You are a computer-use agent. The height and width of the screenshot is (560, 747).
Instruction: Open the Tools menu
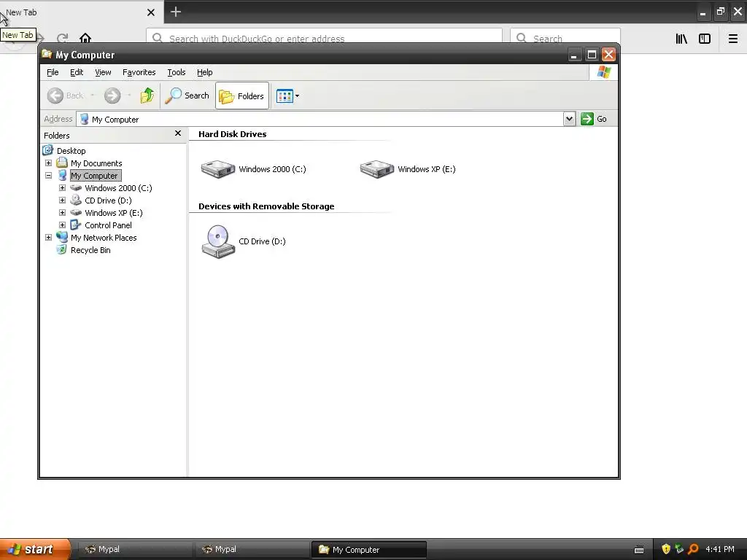coord(177,72)
